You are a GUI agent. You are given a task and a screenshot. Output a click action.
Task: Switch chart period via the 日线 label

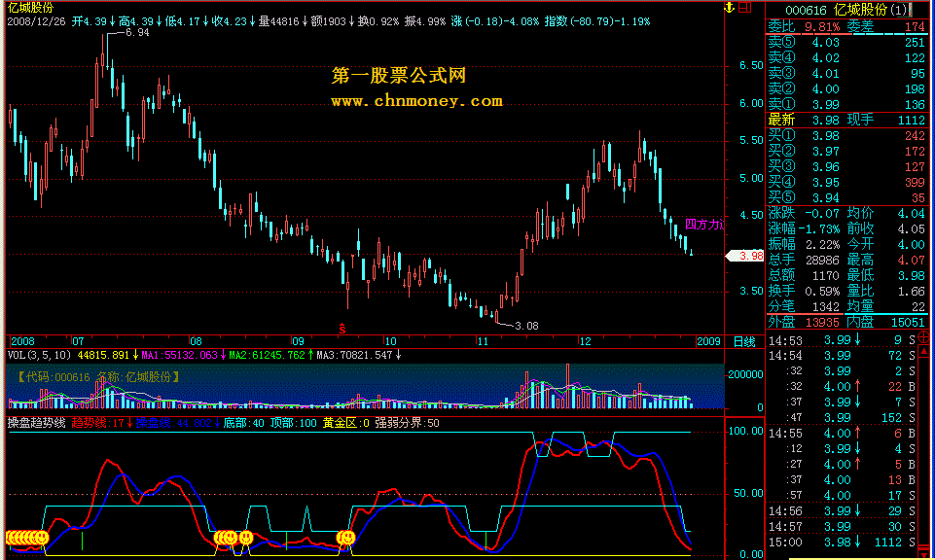(x=743, y=342)
